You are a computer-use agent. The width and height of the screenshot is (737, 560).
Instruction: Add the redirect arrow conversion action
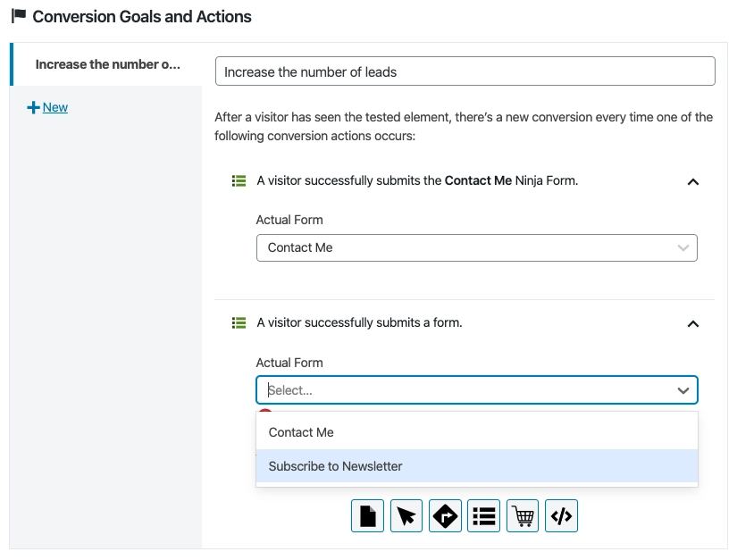point(445,516)
